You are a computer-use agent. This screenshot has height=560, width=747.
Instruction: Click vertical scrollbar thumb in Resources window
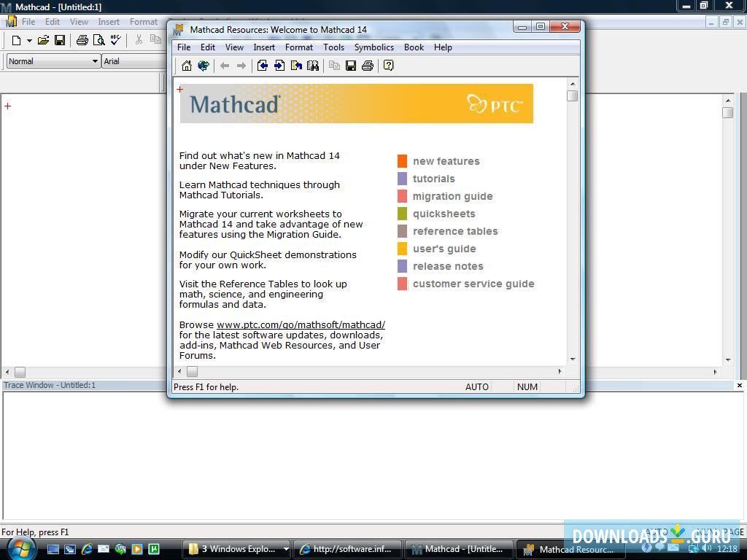coord(572,96)
